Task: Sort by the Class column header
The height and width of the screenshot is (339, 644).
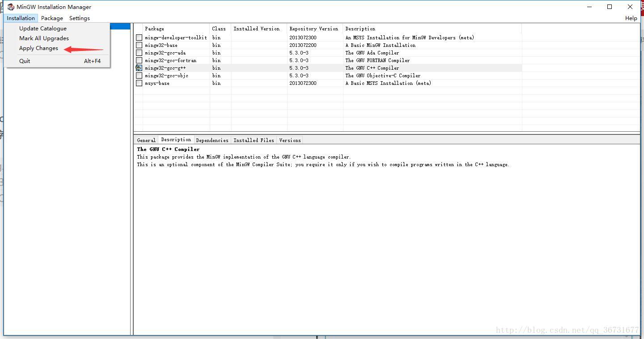Action: point(220,29)
